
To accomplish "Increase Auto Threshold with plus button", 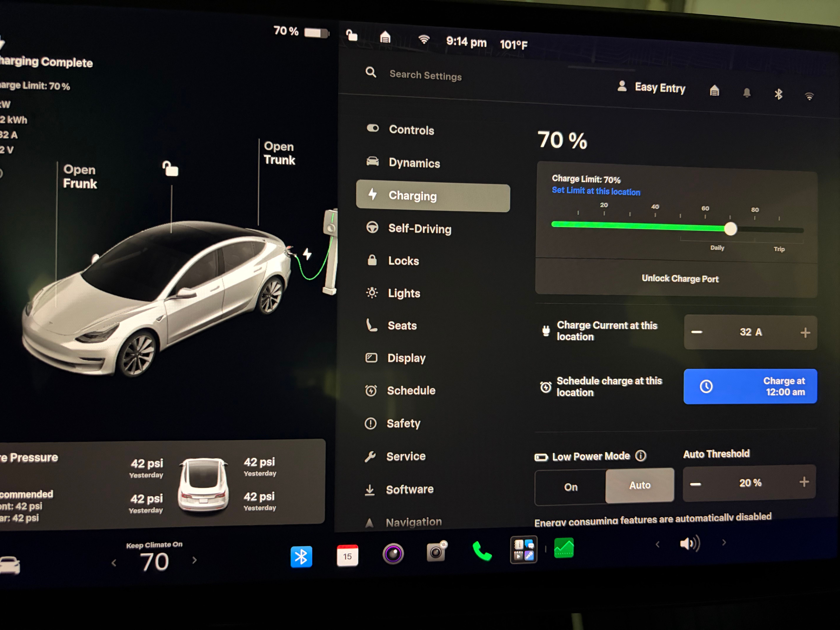I will [804, 482].
